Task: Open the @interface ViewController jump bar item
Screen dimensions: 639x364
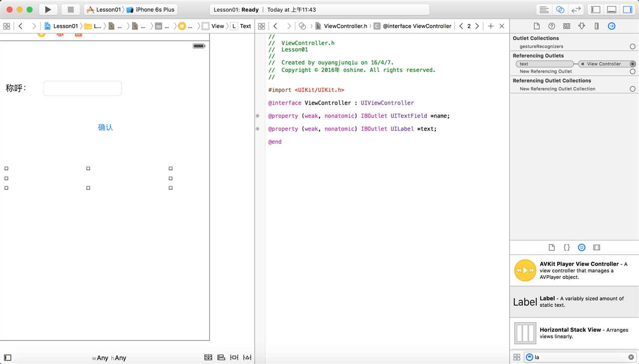Action: point(412,26)
